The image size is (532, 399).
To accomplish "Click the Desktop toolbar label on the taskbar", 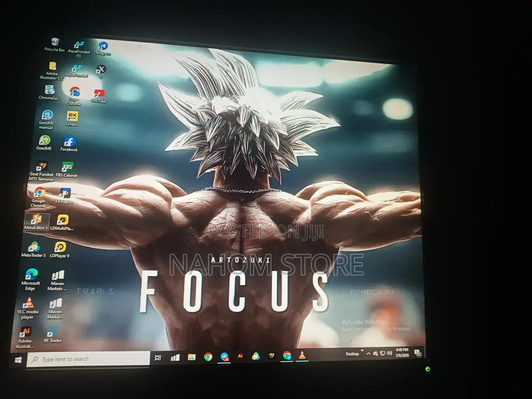I will pos(352,354).
